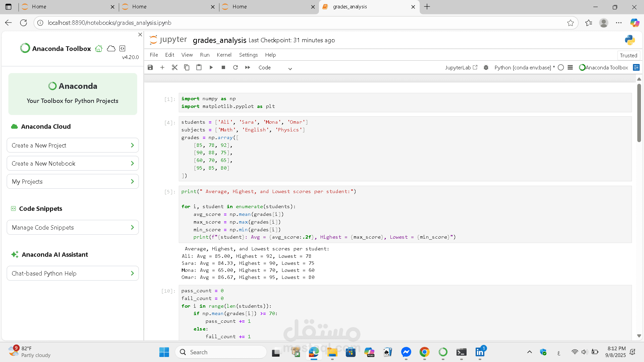The height and width of the screenshot is (362, 644).
Task: Close the Anaconda Toolbox side panel
Action: pos(140,35)
